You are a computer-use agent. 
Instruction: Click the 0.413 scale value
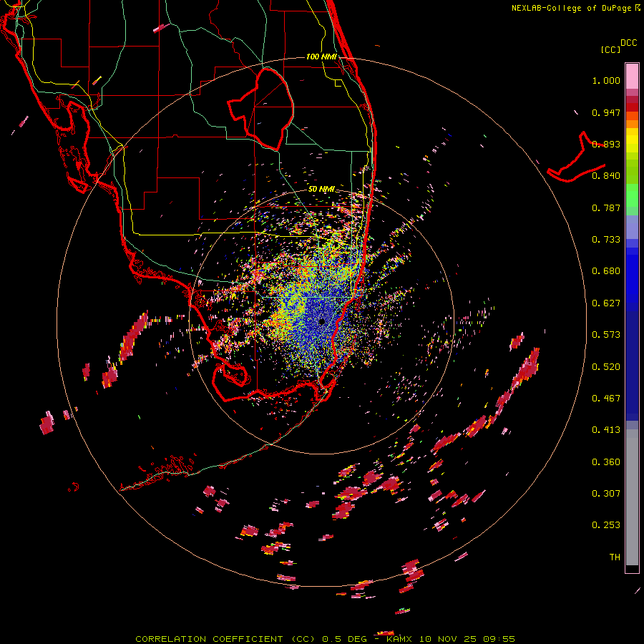click(x=606, y=430)
